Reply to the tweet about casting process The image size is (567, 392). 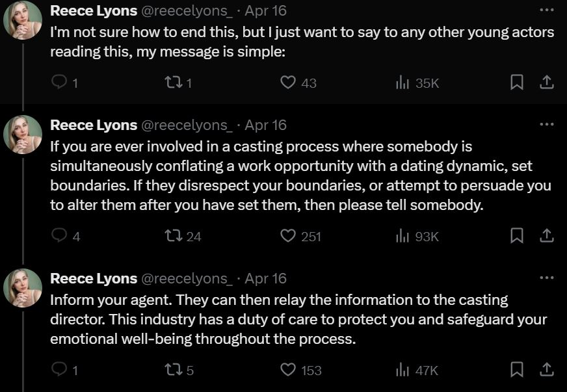[59, 235]
